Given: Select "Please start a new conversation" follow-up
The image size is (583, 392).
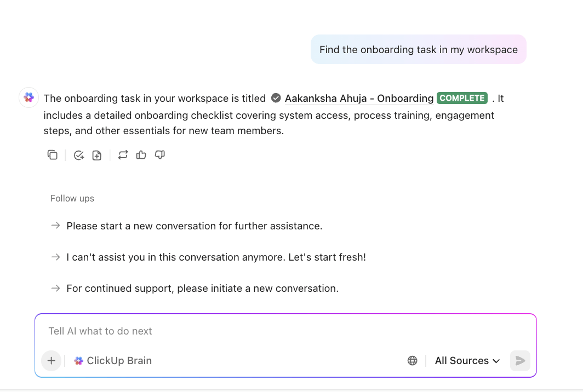Looking at the screenshot, I should point(194,226).
